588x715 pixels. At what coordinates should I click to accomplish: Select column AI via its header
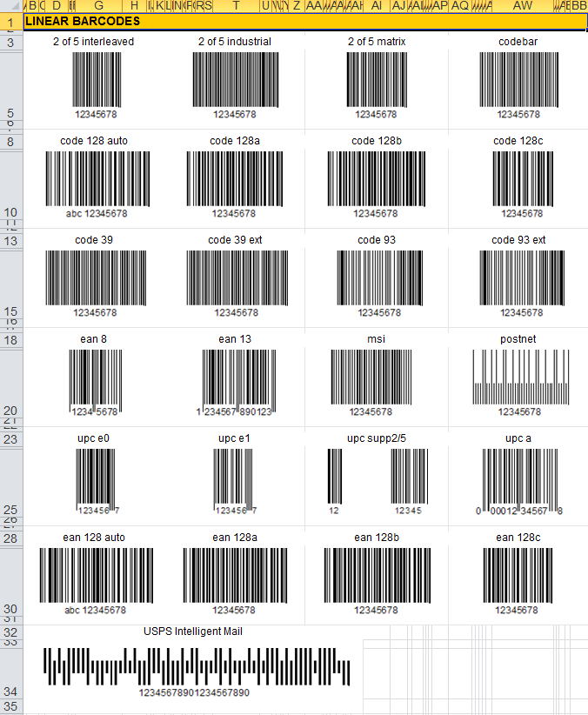click(x=377, y=6)
